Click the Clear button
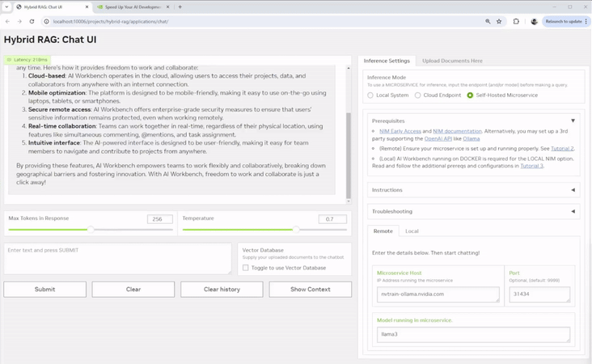 (x=133, y=290)
